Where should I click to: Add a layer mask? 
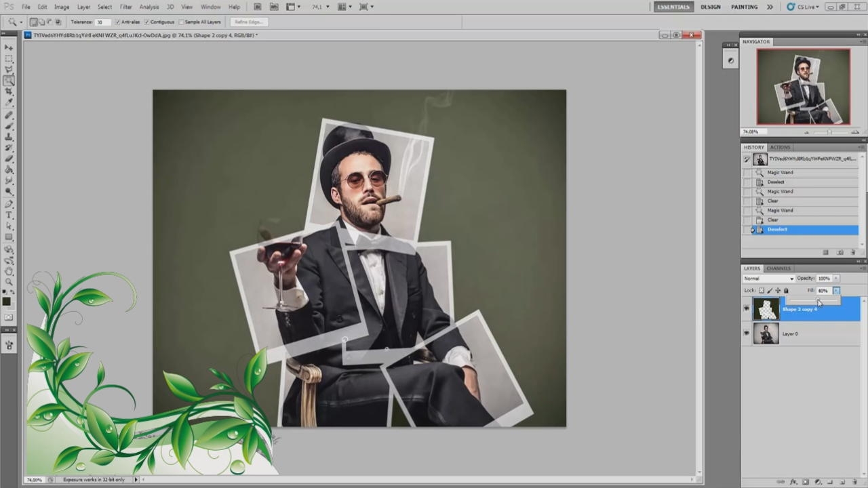coord(806,482)
